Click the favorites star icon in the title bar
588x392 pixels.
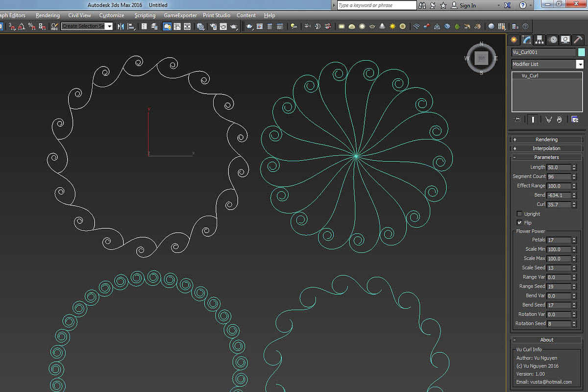click(443, 5)
